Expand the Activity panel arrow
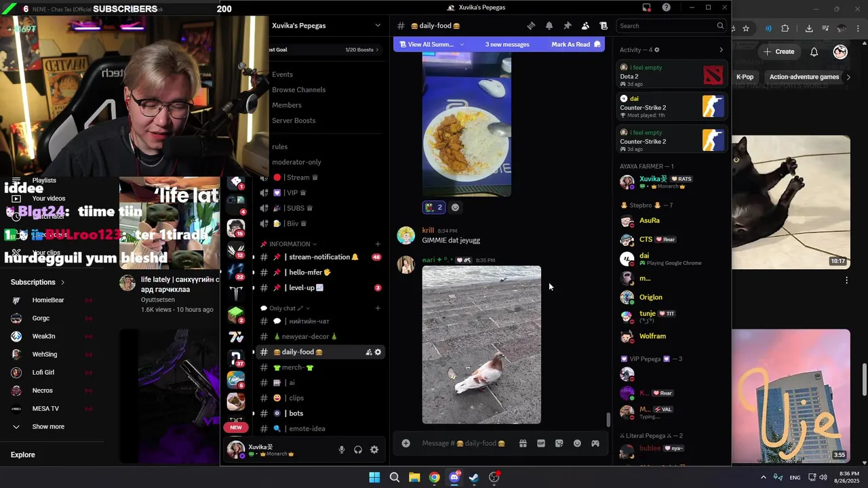This screenshot has width=868, height=488. click(721, 50)
